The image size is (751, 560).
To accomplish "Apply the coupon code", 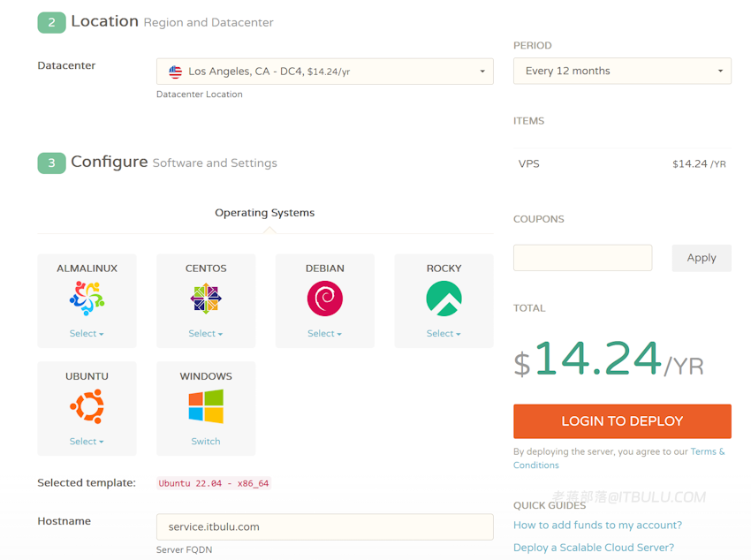I will pos(702,258).
